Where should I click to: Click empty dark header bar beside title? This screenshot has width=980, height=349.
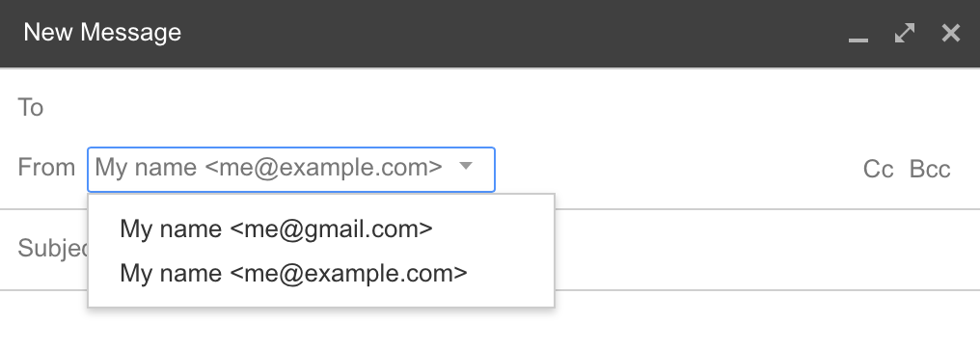pyautogui.click(x=512, y=33)
